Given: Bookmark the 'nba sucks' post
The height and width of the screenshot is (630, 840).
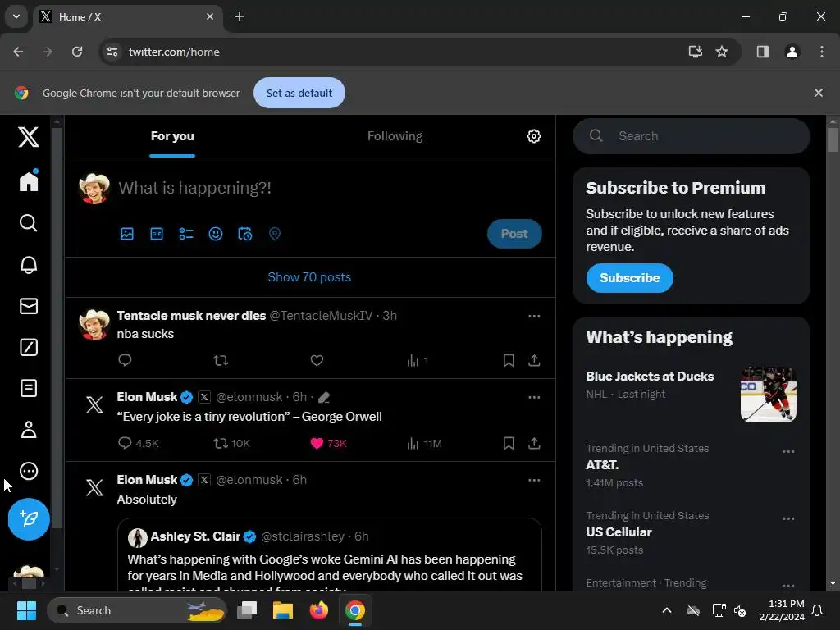Looking at the screenshot, I should pyautogui.click(x=509, y=361).
